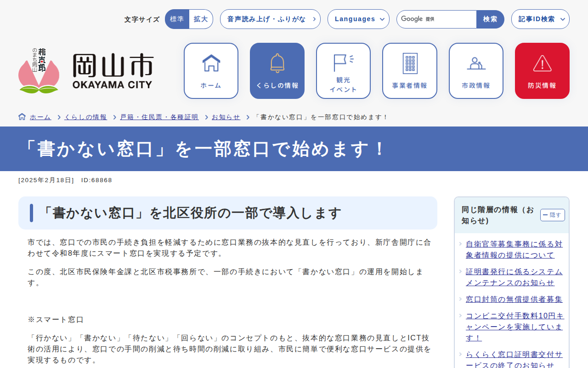Image resolution: width=588 pixels, height=368 pixels.
Task: Open 音声読み上げ・ふりがな option
Action: [270, 19]
